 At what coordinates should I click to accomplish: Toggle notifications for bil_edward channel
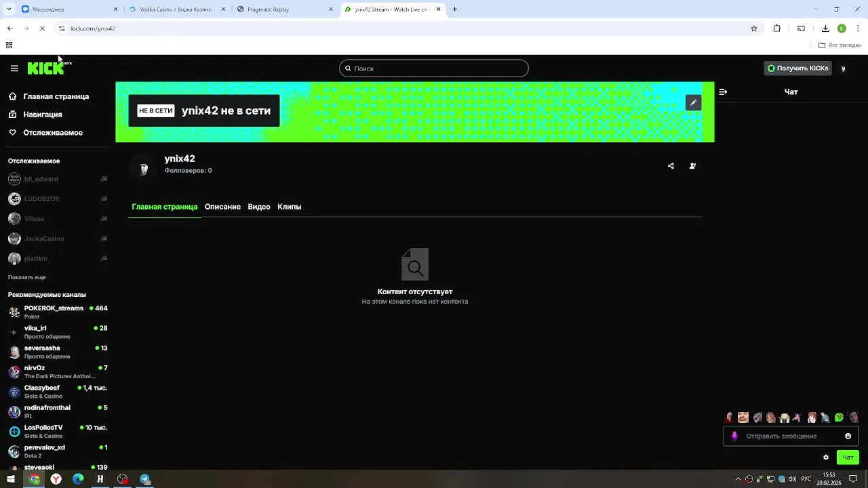104,179
